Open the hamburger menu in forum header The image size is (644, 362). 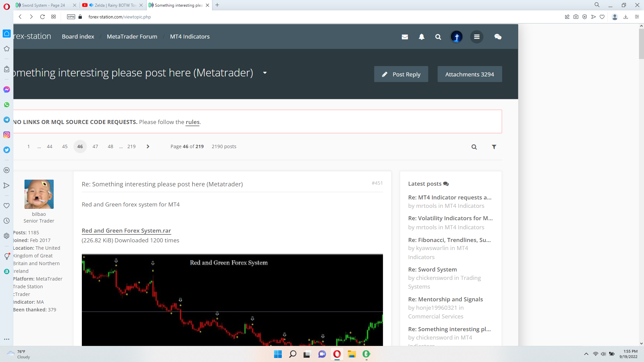477,37
